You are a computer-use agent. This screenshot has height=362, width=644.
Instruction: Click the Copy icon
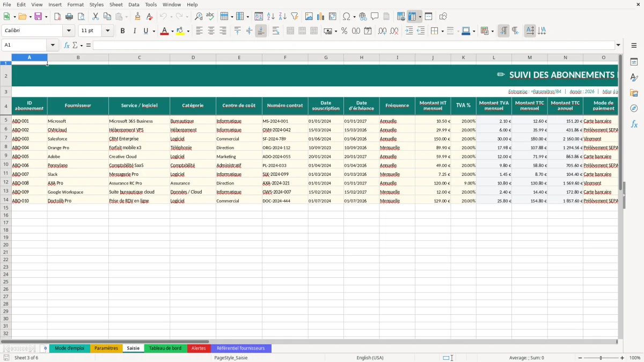[x=107, y=17]
